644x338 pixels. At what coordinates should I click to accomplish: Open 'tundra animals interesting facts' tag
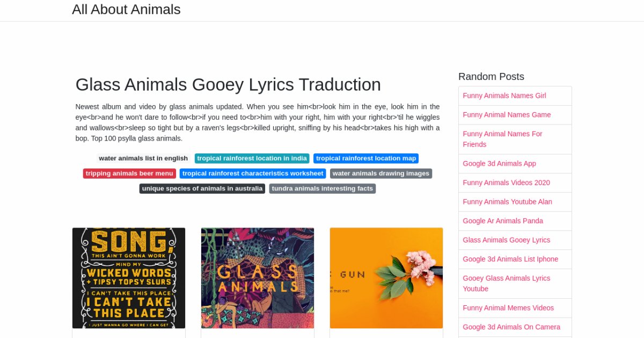coord(323,188)
